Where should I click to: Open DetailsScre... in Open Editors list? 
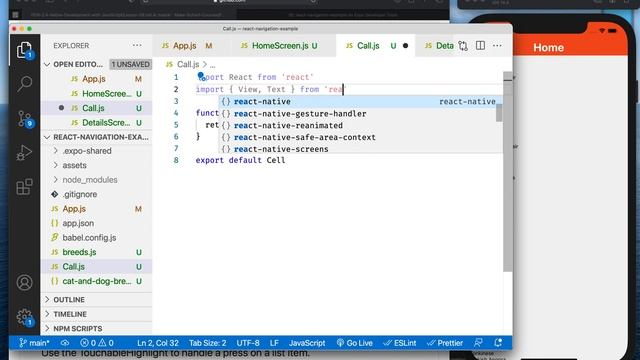(x=96, y=122)
